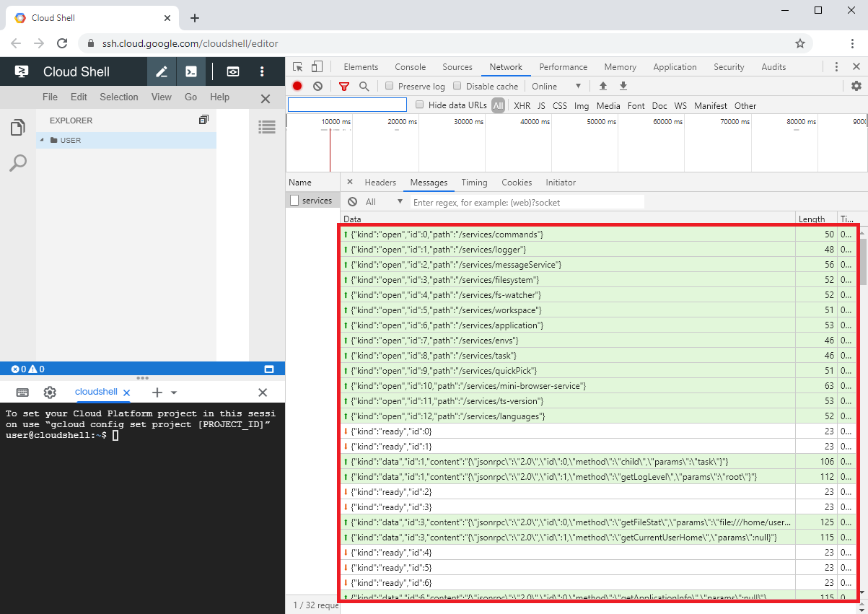
Task: Select the WS filter type button
Action: coord(680,105)
